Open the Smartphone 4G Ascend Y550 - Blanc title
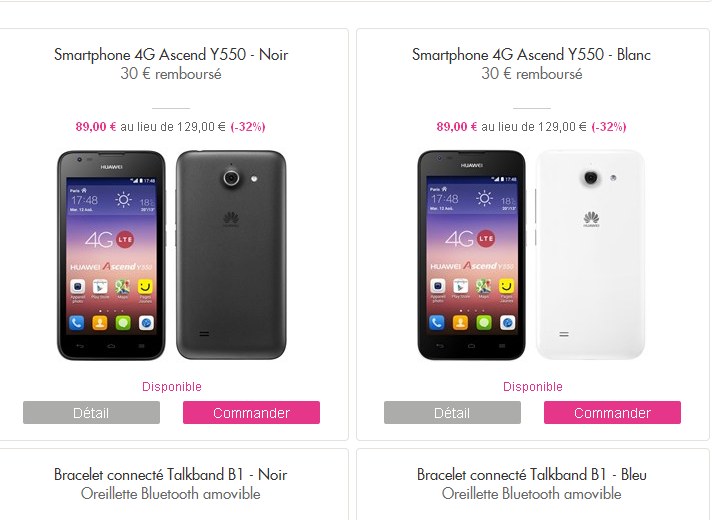 point(531,54)
